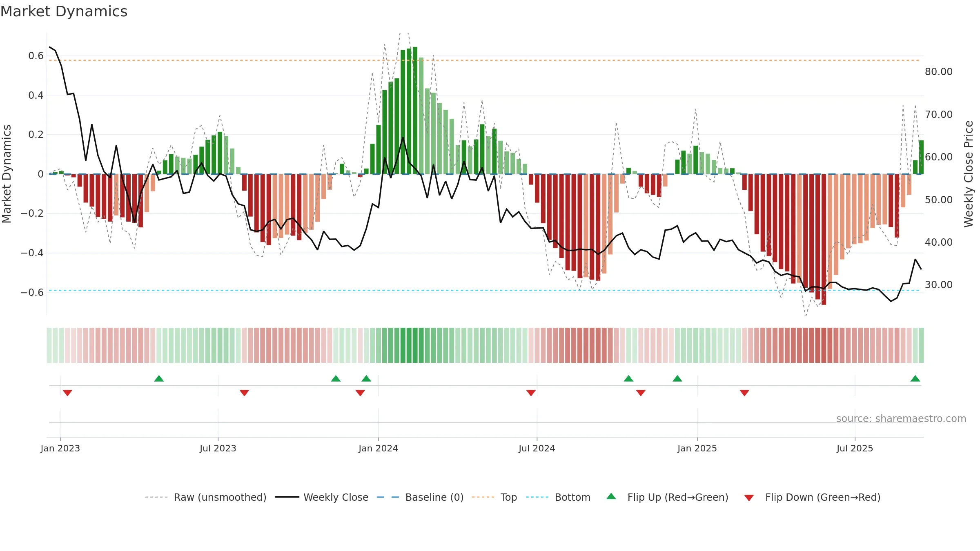Click the Flip Up marker around May 2023
The image size is (980, 551).
[159, 378]
